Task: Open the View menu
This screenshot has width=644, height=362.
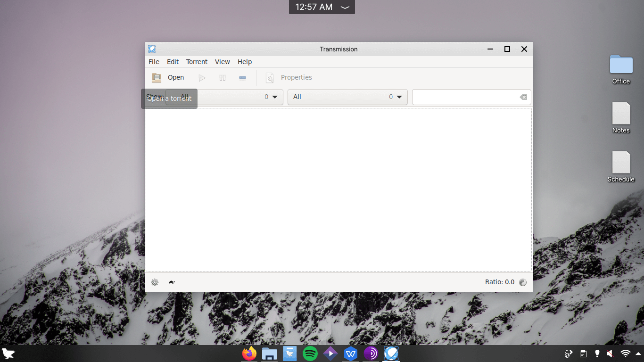Action: click(x=222, y=62)
